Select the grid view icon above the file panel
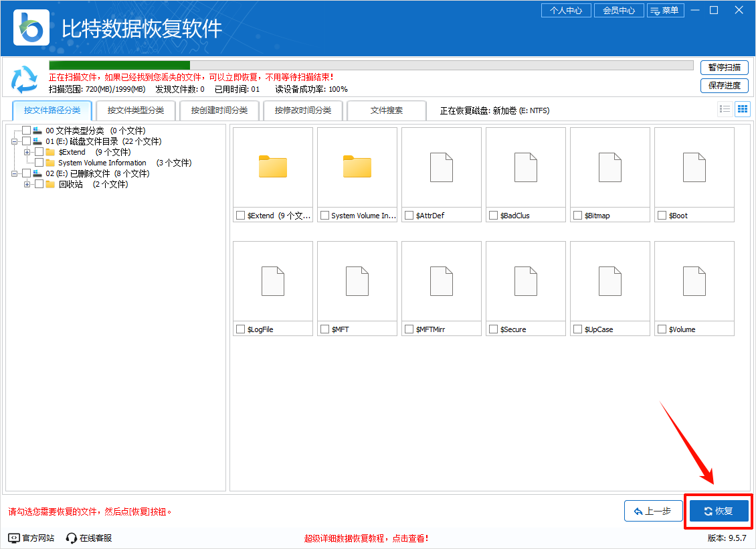The image size is (756, 549). (743, 108)
